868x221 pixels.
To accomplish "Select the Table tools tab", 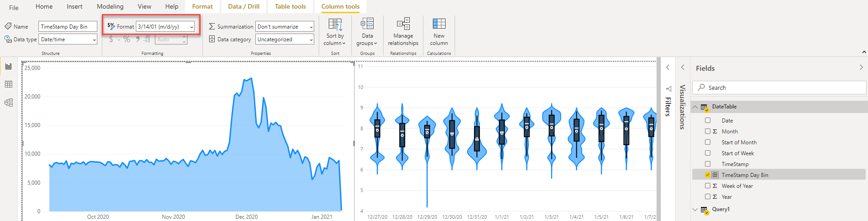I will pyautogui.click(x=290, y=6).
